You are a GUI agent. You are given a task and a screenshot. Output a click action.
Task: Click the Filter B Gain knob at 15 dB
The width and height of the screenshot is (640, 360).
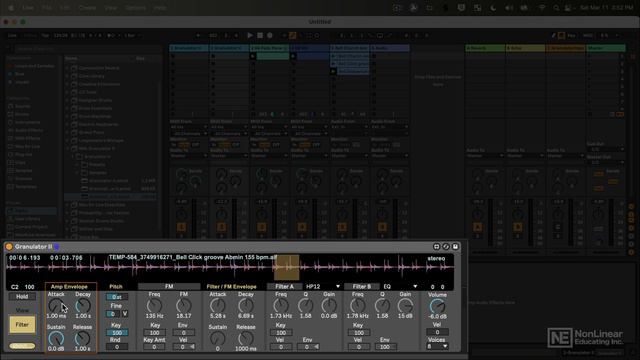coord(405,305)
